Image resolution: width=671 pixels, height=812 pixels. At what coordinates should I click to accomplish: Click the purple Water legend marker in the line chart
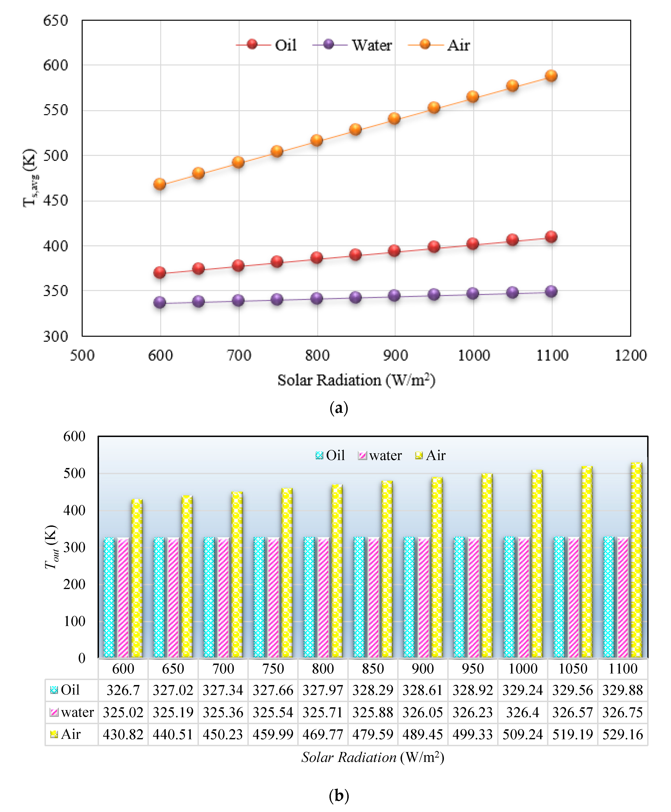tap(328, 45)
